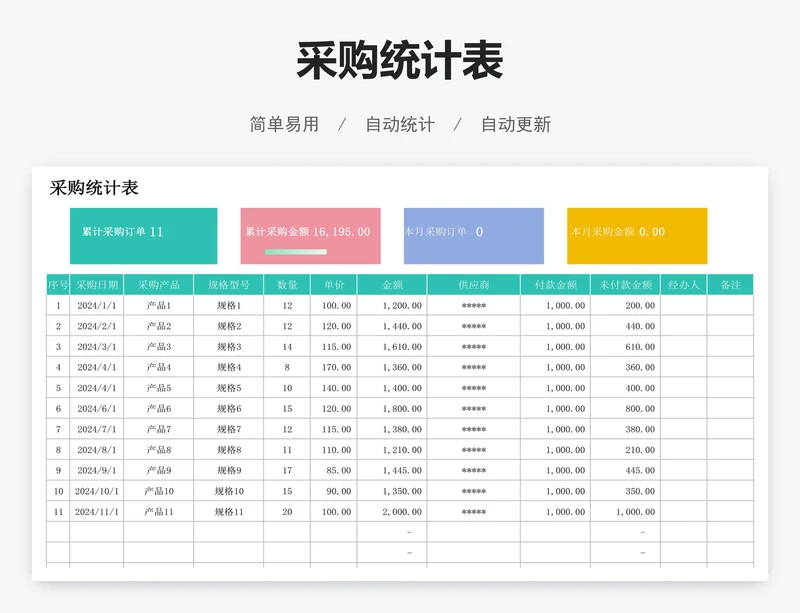Select the spec cell 规格9
Viewport: 800px width, 613px height.
click(x=229, y=470)
